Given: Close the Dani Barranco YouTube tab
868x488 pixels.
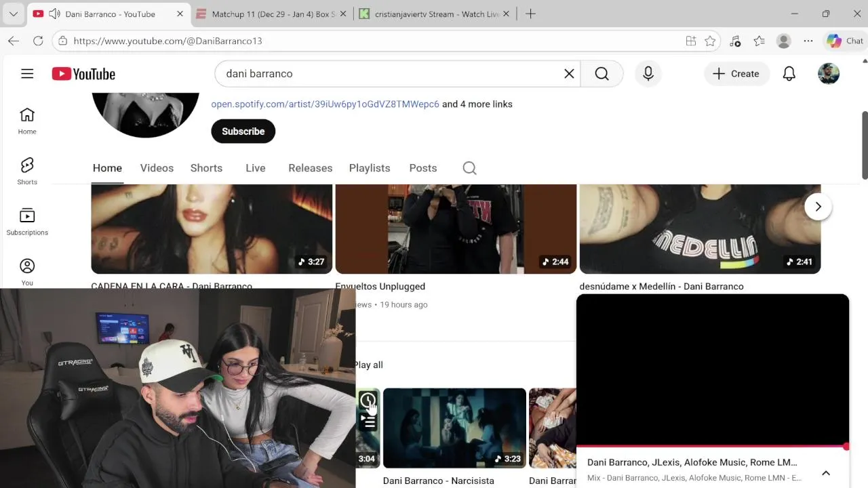Looking at the screenshot, I should click(x=180, y=14).
